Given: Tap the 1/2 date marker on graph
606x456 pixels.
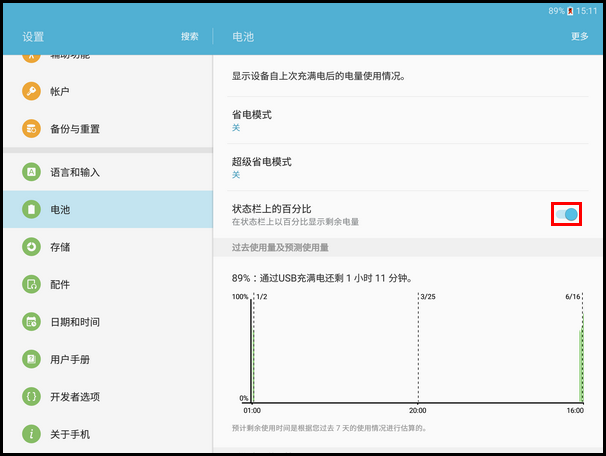Looking at the screenshot, I should pyautogui.click(x=262, y=297).
